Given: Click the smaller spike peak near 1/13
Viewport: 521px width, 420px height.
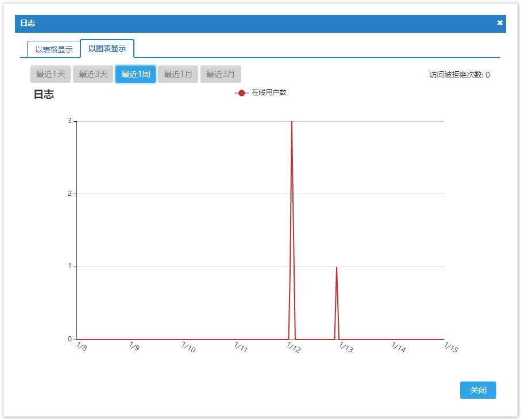Looking at the screenshot, I should tap(337, 267).
